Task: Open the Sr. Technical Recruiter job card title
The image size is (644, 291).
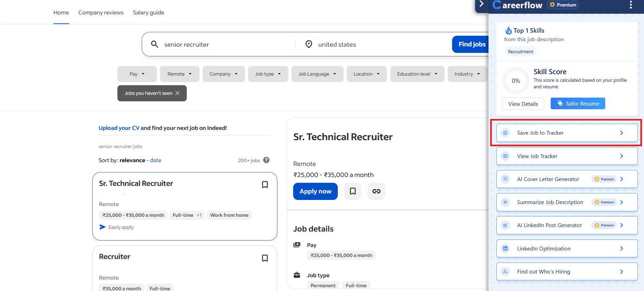Action: coord(136,183)
